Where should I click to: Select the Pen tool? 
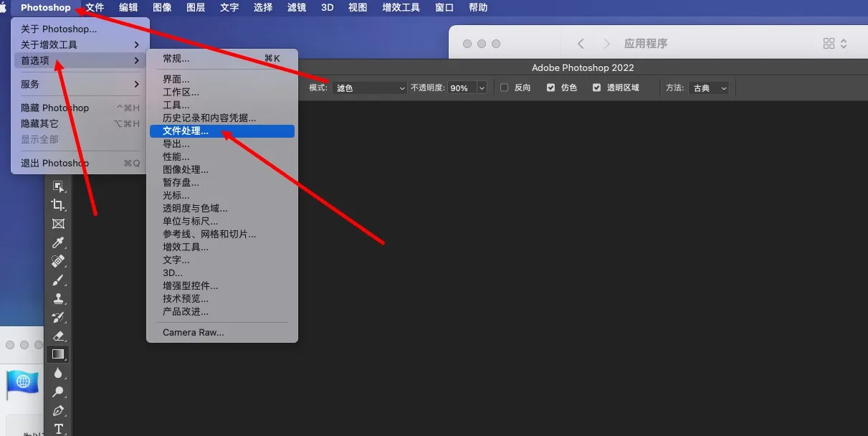click(58, 410)
